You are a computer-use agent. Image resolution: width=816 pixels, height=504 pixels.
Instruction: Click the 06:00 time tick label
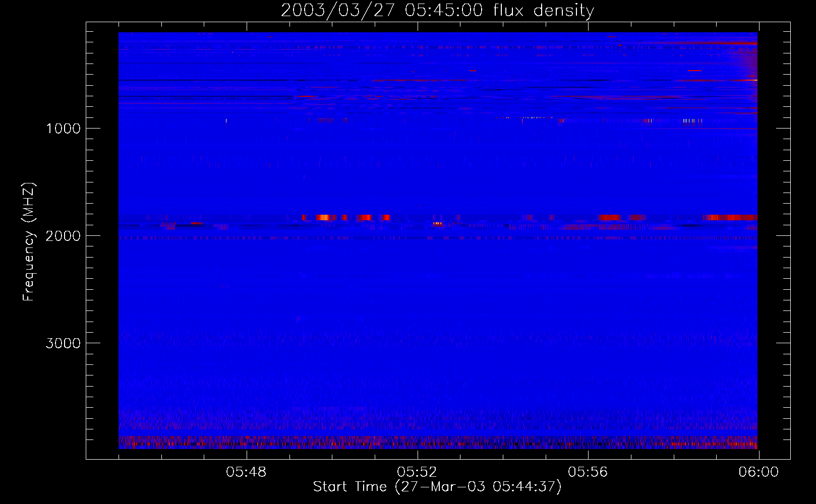pos(759,472)
